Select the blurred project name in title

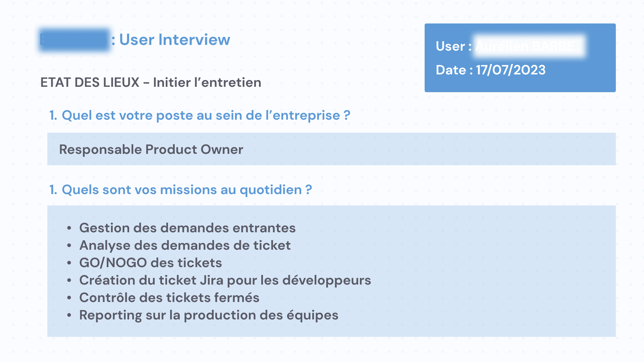[74, 40]
